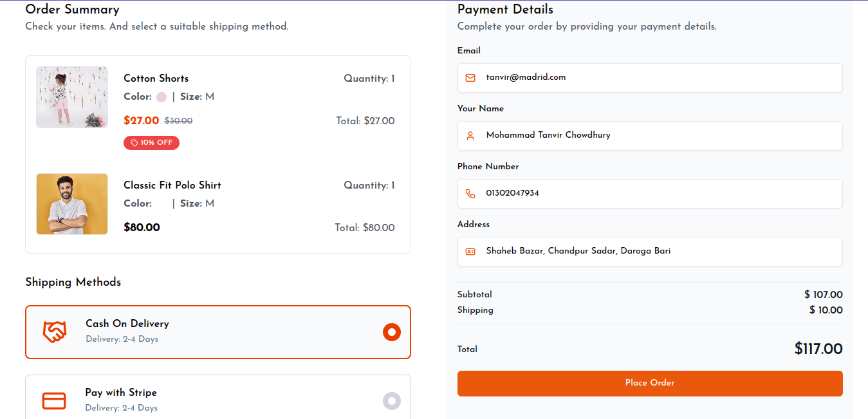Click the 10% OFF discount tag badge
This screenshot has height=419, width=868.
click(151, 143)
